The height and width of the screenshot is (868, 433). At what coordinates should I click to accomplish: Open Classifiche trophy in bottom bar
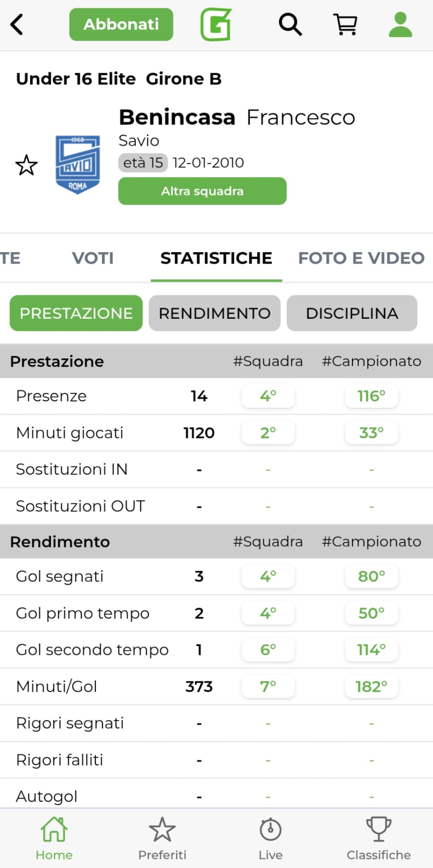coord(379,838)
